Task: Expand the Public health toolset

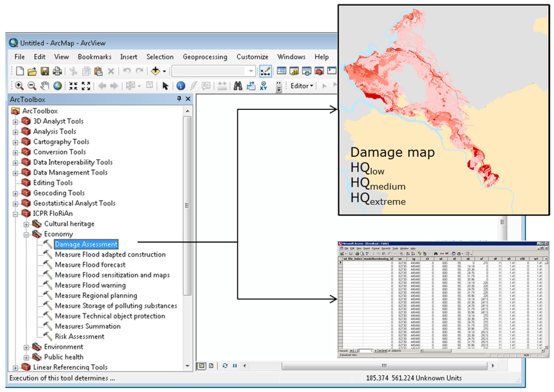Action: pyautogui.click(x=26, y=358)
